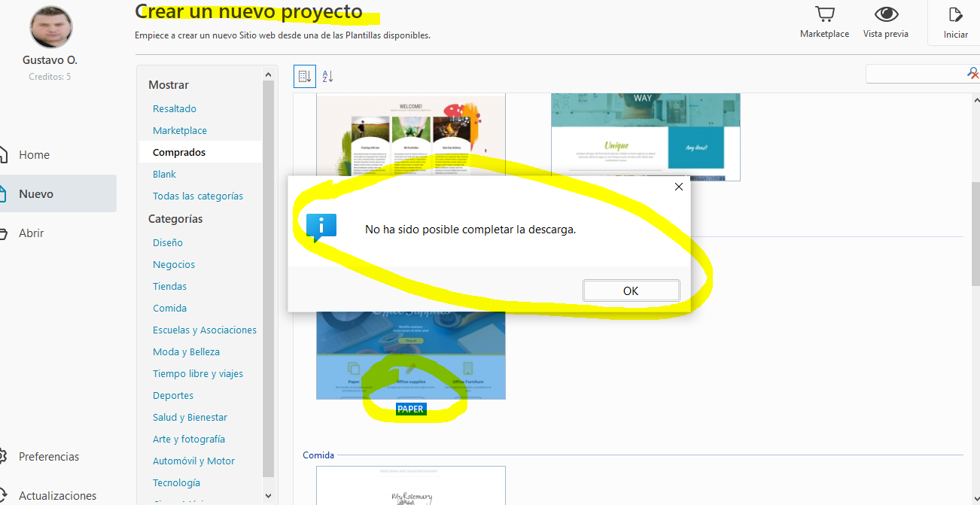Click the Preferencias gear icon
The height and width of the screenshot is (505, 980).
[x=2, y=456]
